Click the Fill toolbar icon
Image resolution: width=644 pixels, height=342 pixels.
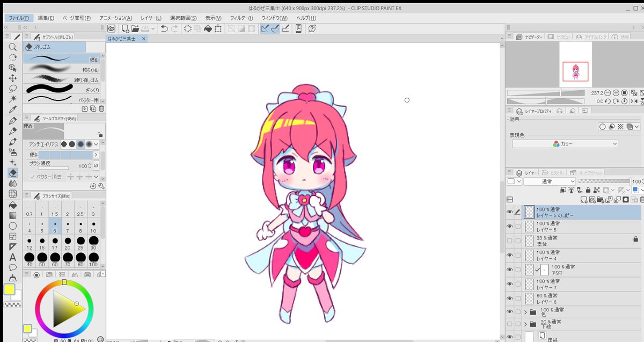pyautogui.click(x=208, y=28)
